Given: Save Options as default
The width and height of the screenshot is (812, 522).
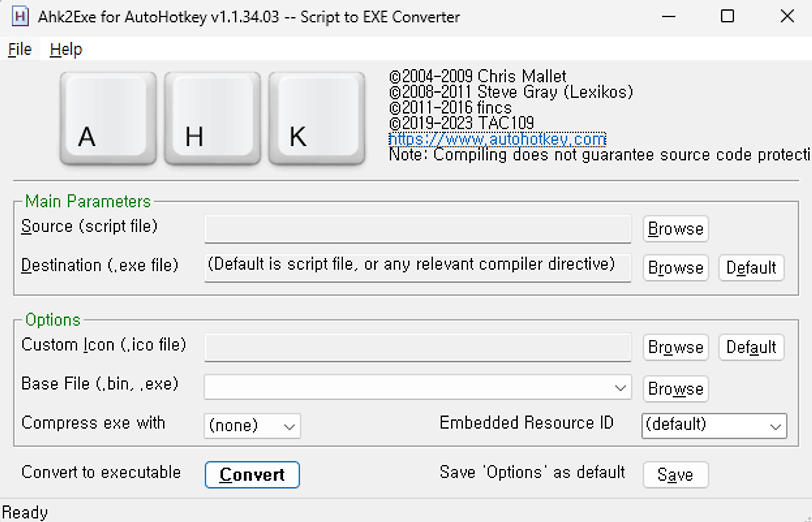Looking at the screenshot, I should pos(676,475).
